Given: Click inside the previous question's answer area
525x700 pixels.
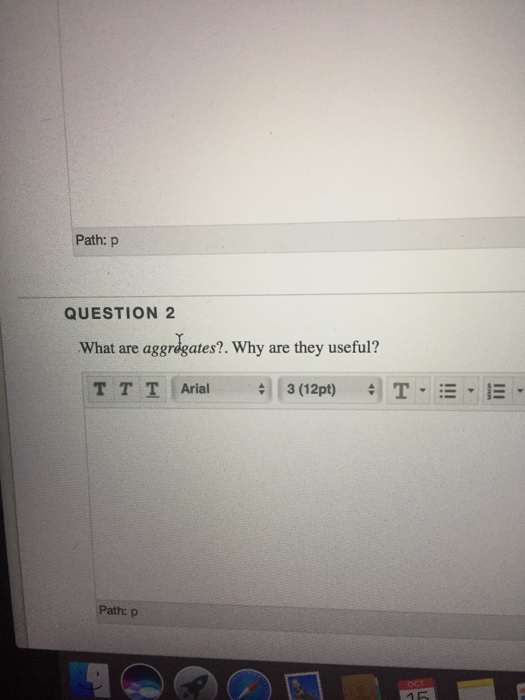Looking at the screenshot, I should tap(295, 112).
